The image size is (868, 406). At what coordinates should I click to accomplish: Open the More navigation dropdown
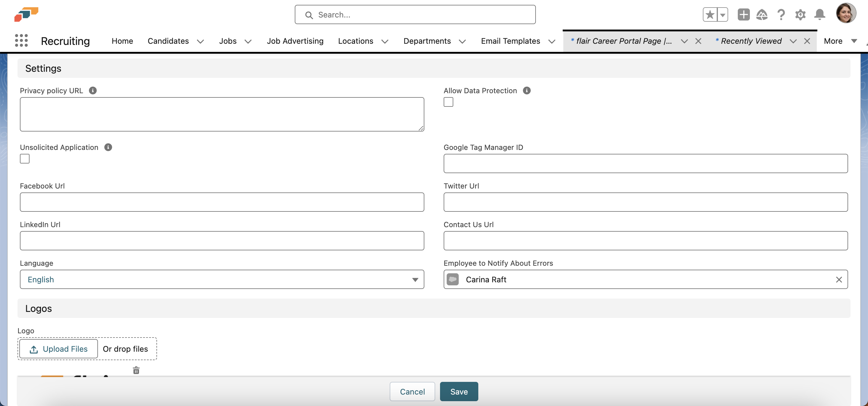(840, 41)
